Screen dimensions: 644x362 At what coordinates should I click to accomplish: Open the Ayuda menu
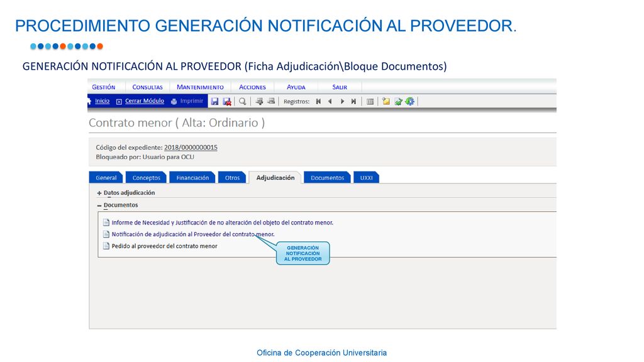coord(296,87)
